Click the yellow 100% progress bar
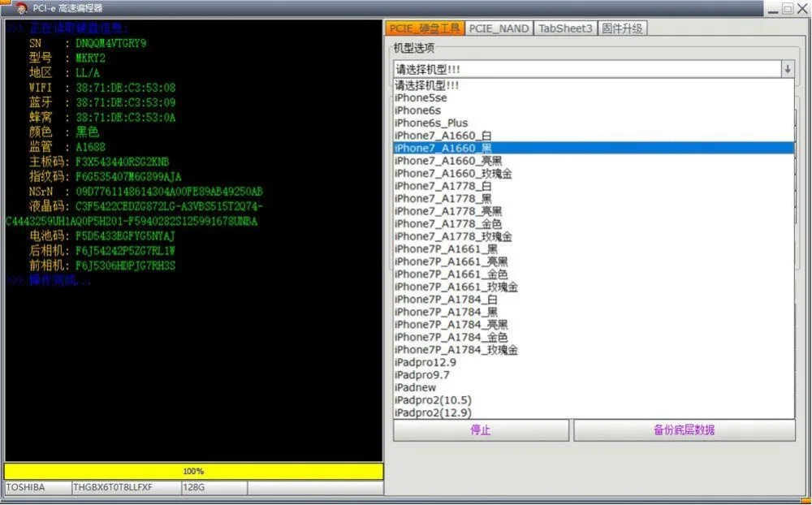Viewport: 812px width, 505px height. 194,471
